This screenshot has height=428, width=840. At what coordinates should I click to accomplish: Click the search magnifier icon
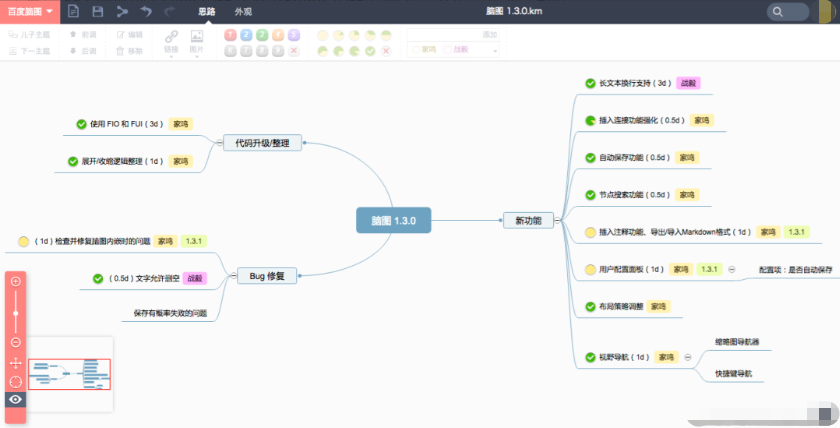(777, 12)
